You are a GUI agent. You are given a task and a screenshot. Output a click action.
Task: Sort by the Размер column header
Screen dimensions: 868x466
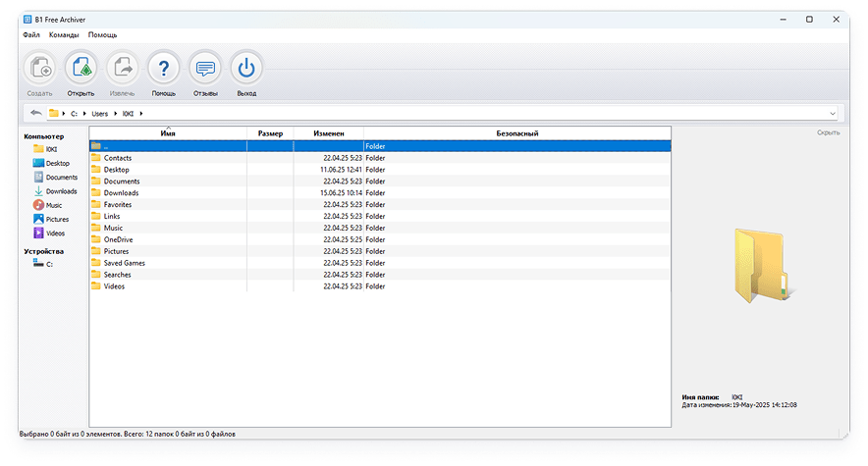click(270, 133)
